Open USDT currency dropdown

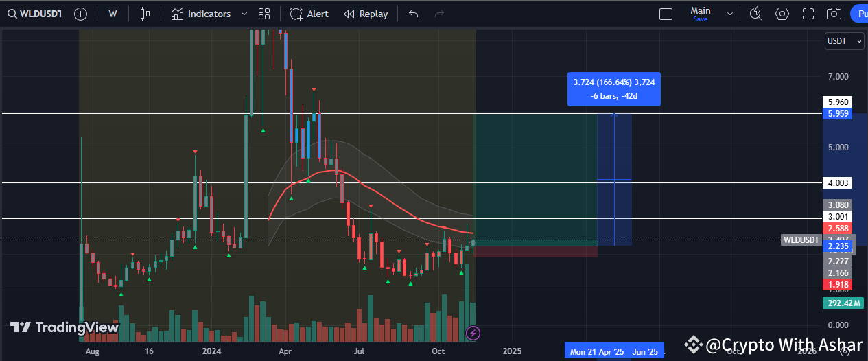[845, 41]
